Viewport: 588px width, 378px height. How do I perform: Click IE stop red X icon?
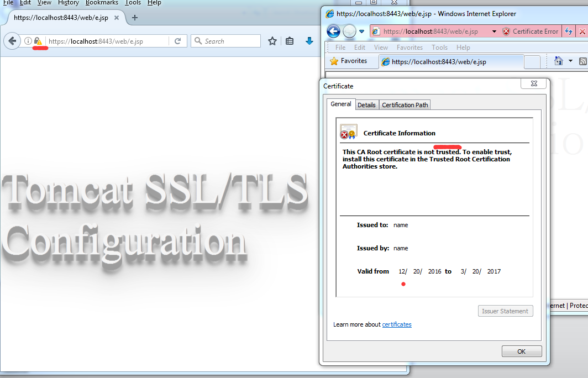582,32
